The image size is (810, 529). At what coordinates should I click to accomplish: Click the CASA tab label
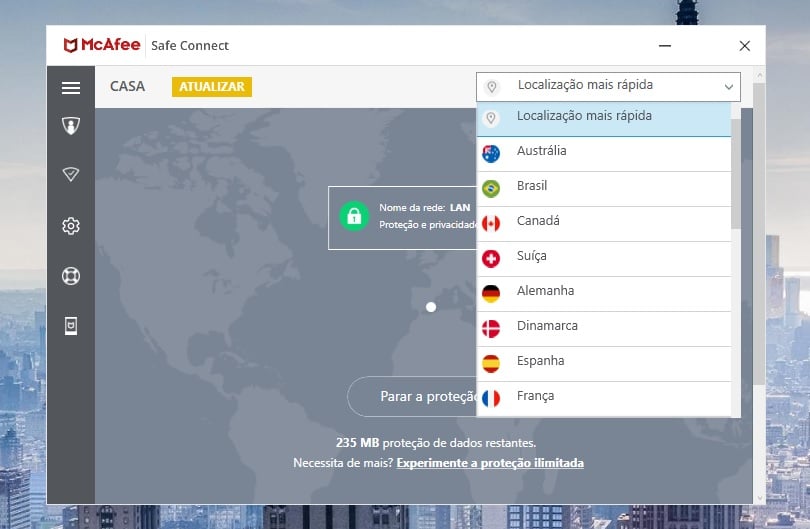point(128,86)
